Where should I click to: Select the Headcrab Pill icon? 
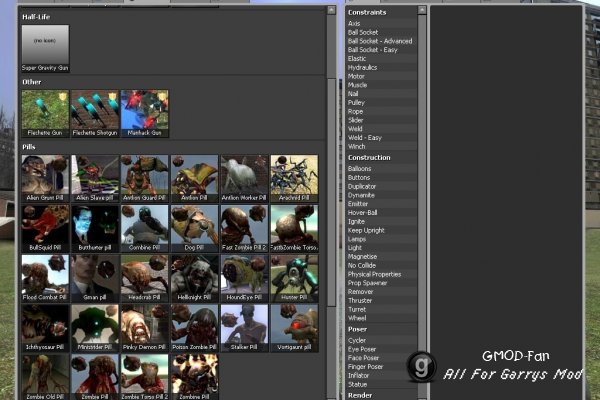(145, 278)
